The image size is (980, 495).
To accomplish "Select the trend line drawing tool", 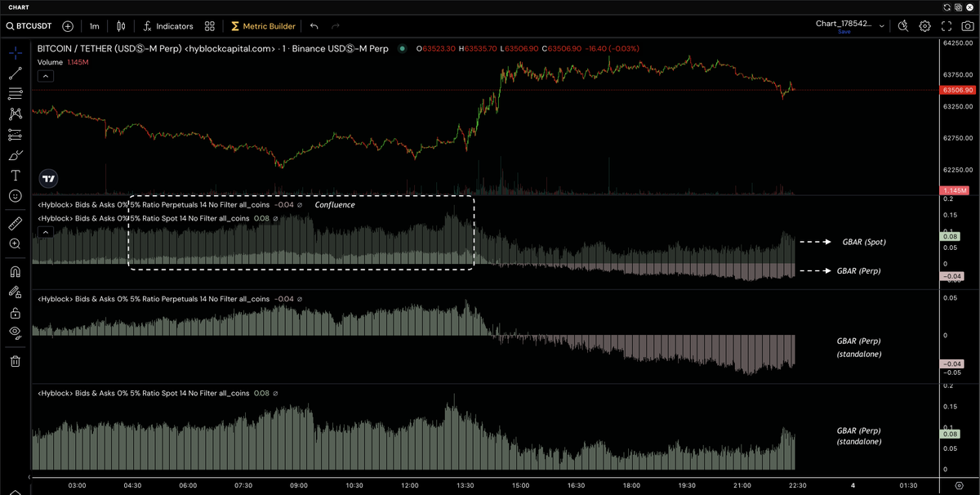I will click(16, 74).
